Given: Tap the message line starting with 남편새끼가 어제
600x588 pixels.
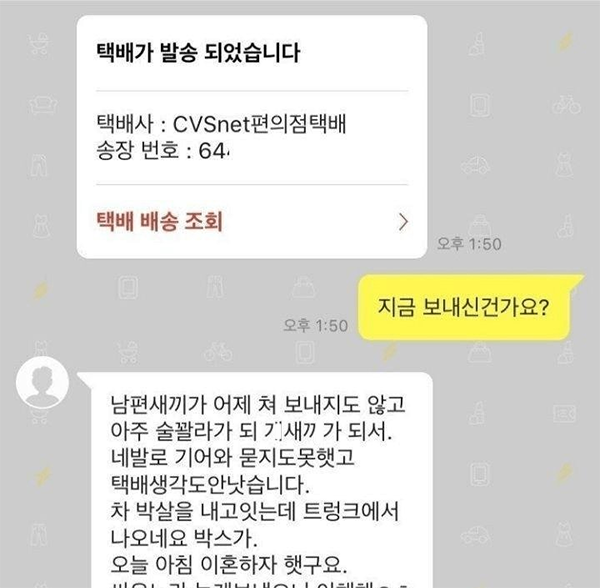Looking at the screenshot, I should [x=258, y=404].
